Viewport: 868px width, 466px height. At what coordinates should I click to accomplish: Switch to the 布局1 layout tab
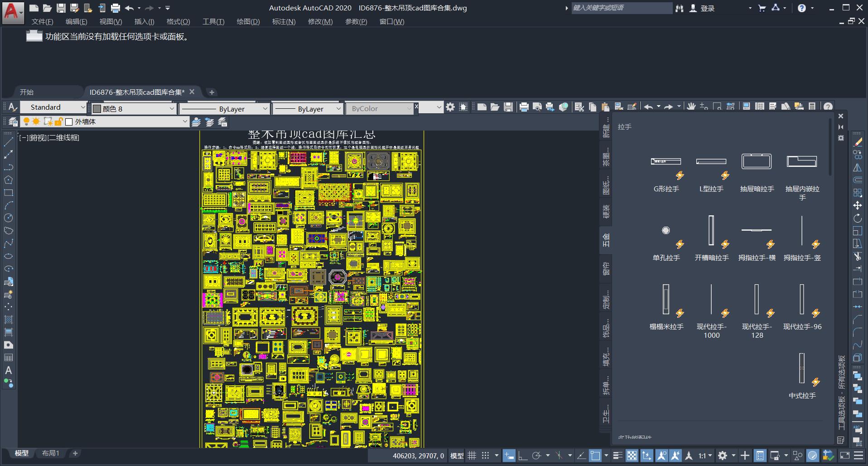click(x=50, y=453)
